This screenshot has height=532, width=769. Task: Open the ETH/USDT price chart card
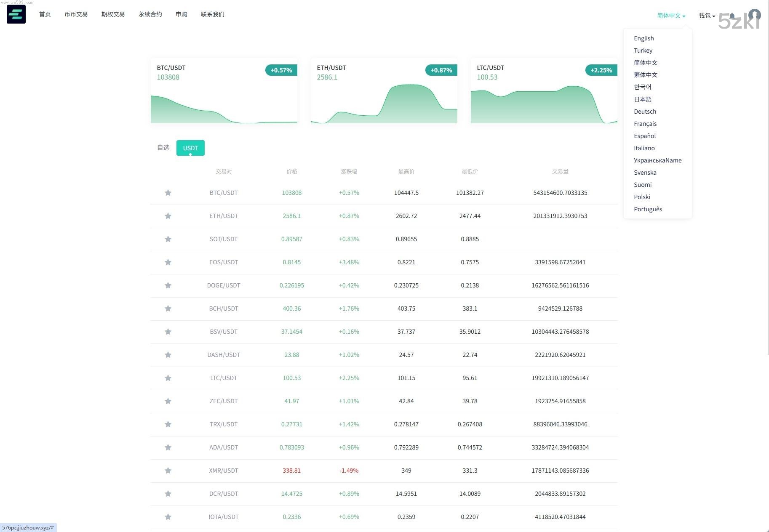click(x=384, y=91)
